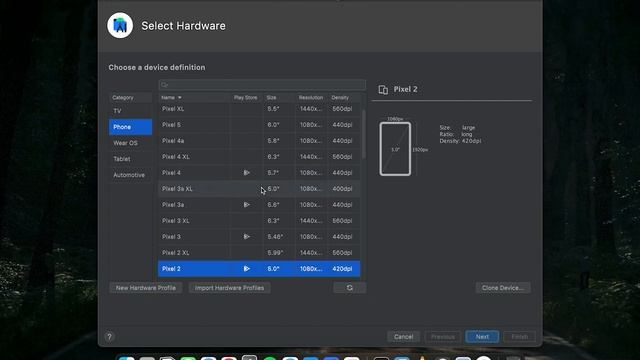640x360 pixels.
Task: Select the Pixel 4 device name
Action: tap(171, 173)
